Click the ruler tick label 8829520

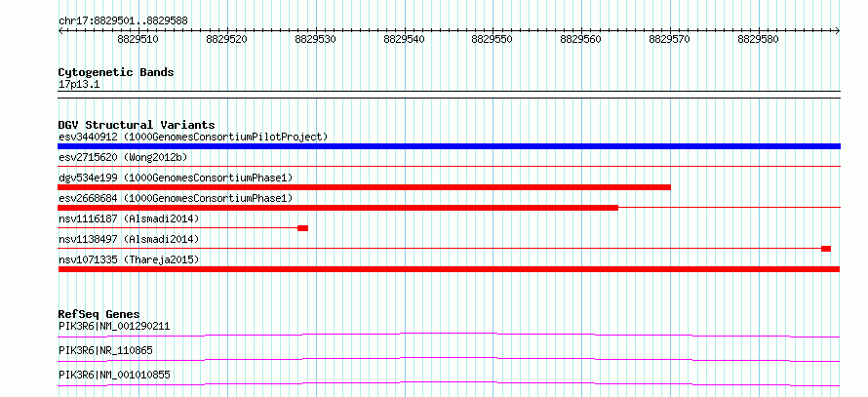pyautogui.click(x=226, y=39)
